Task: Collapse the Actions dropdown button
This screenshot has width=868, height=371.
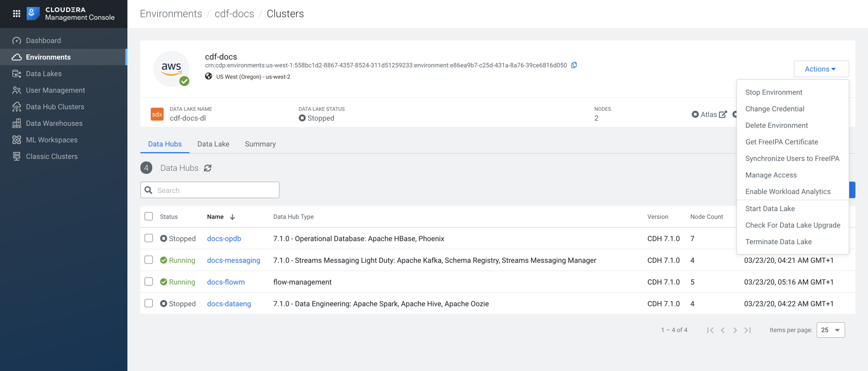Action: point(820,69)
